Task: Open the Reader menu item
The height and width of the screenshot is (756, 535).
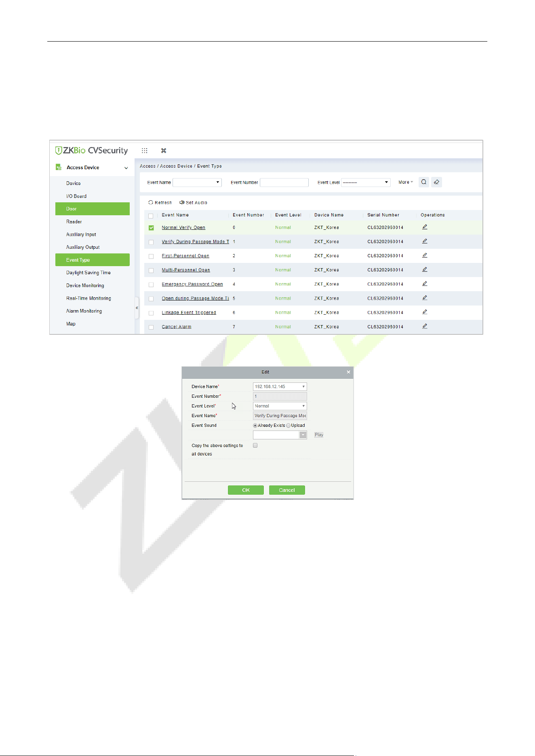Action: click(x=74, y=222)
